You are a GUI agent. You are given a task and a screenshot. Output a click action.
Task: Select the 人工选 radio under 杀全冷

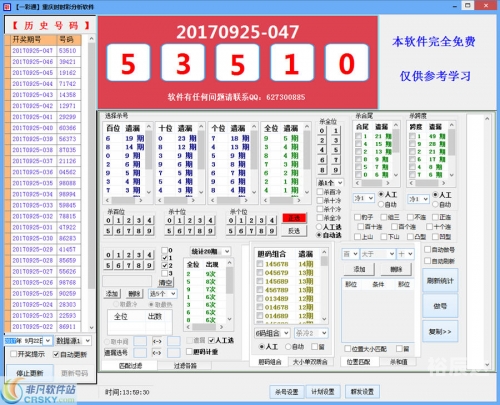click(319, 227)
